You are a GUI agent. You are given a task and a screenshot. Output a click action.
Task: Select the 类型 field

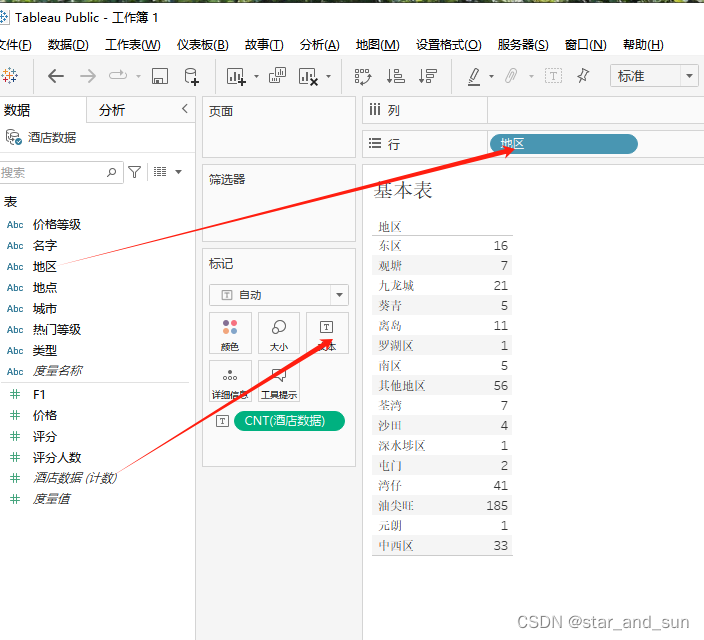tap(45, 351)
